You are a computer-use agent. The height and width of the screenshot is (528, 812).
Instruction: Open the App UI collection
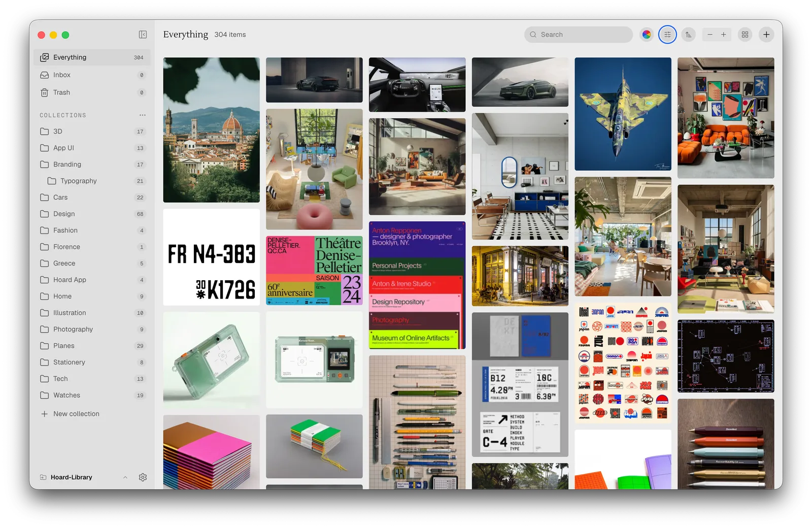[x=92, y=148]
